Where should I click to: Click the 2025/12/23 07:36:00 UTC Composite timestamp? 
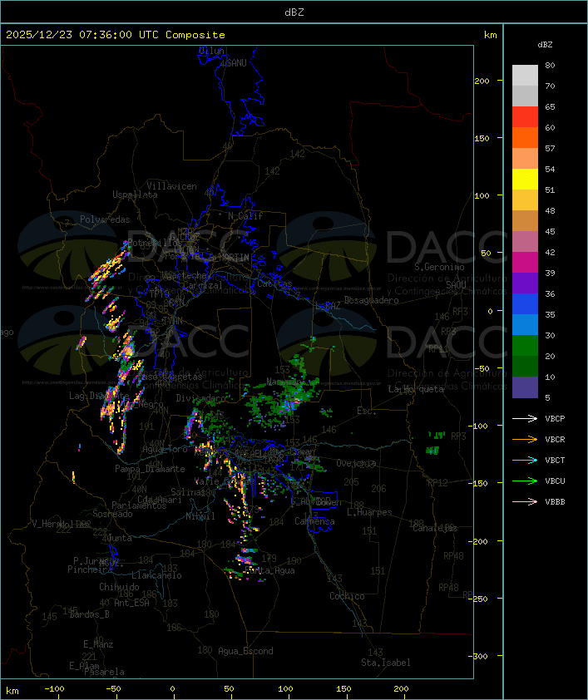coord(116,35)
